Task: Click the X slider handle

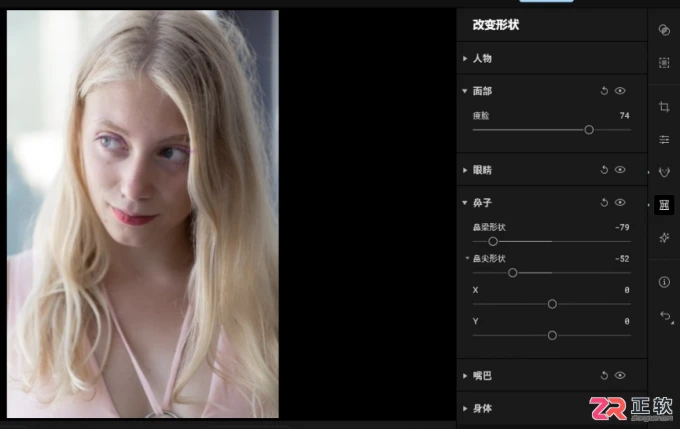Action: click(552, 304)
